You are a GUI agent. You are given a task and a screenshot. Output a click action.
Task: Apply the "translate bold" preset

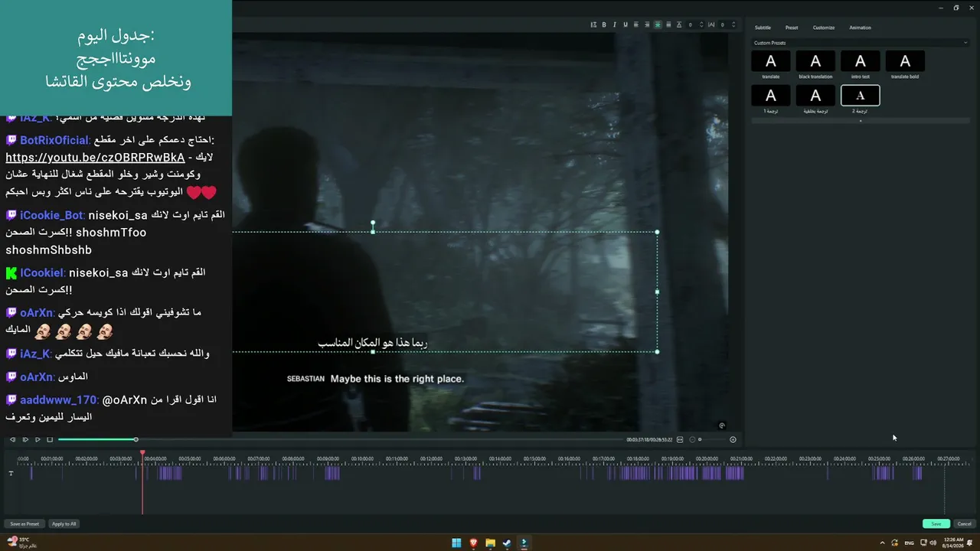click(905, 61)
